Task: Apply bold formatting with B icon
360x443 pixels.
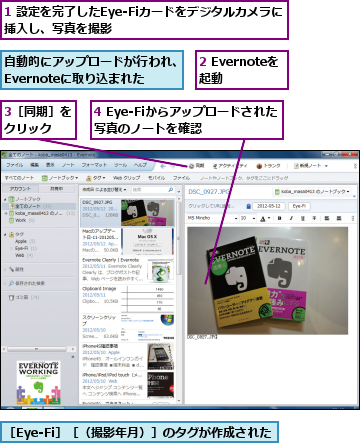Action: click(279, 218)
